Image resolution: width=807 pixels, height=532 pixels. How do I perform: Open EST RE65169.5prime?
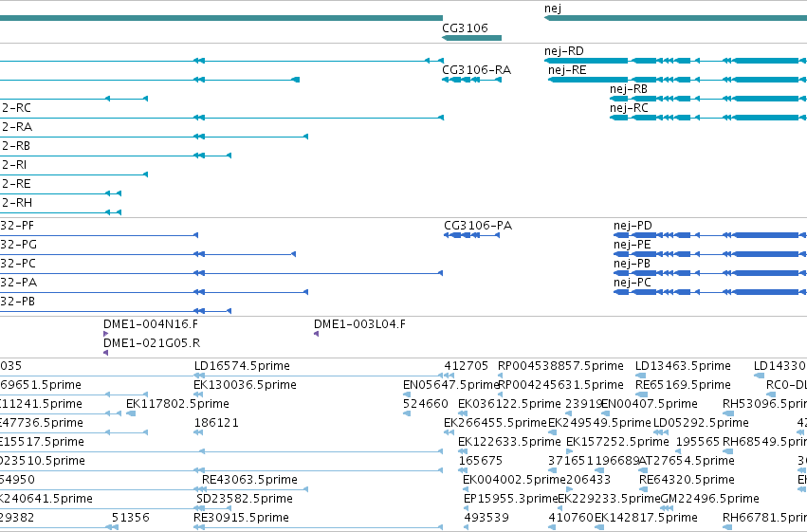coord(683,385)
